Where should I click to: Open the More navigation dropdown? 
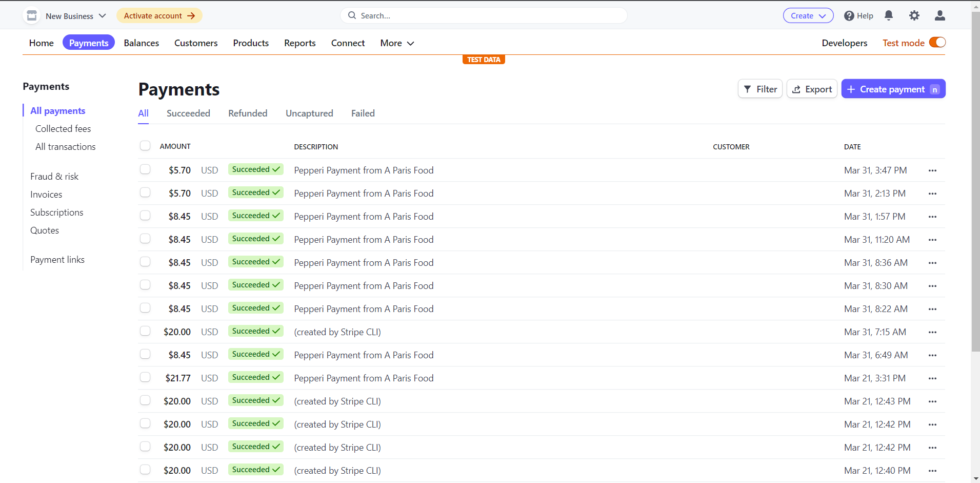pyautogui.click(x=396, y=43)
